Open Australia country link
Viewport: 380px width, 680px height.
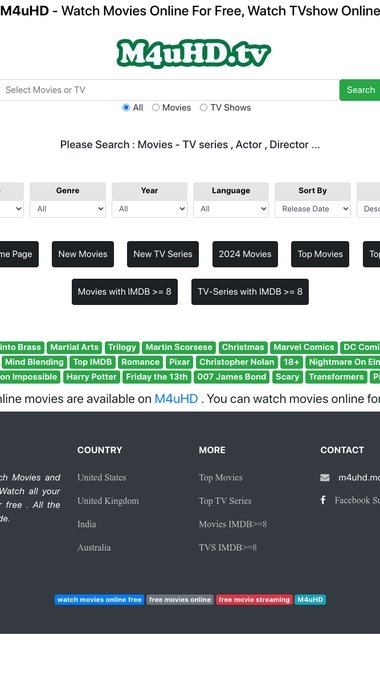click(94, 548)
